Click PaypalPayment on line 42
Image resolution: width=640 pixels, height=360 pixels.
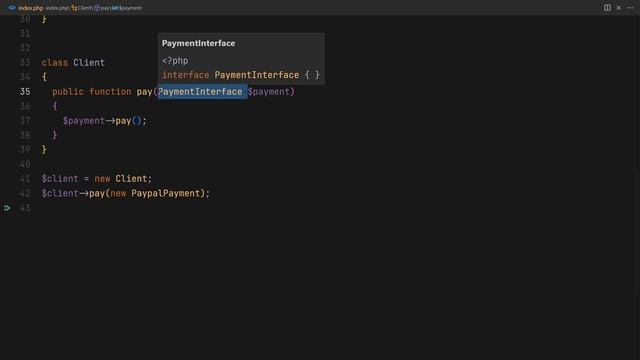(165, 193)
